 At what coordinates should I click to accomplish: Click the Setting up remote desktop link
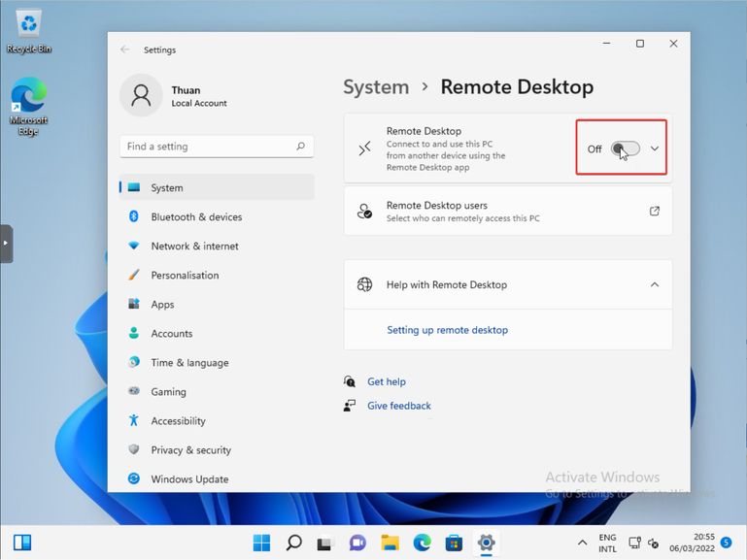(x=447, y=330)
